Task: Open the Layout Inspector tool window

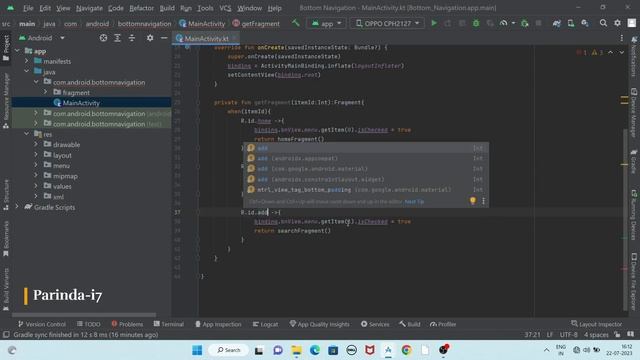Action: 596,324
